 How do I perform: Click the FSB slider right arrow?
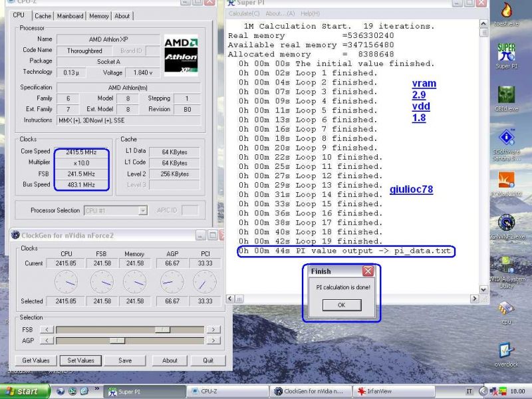pos(213,329)
